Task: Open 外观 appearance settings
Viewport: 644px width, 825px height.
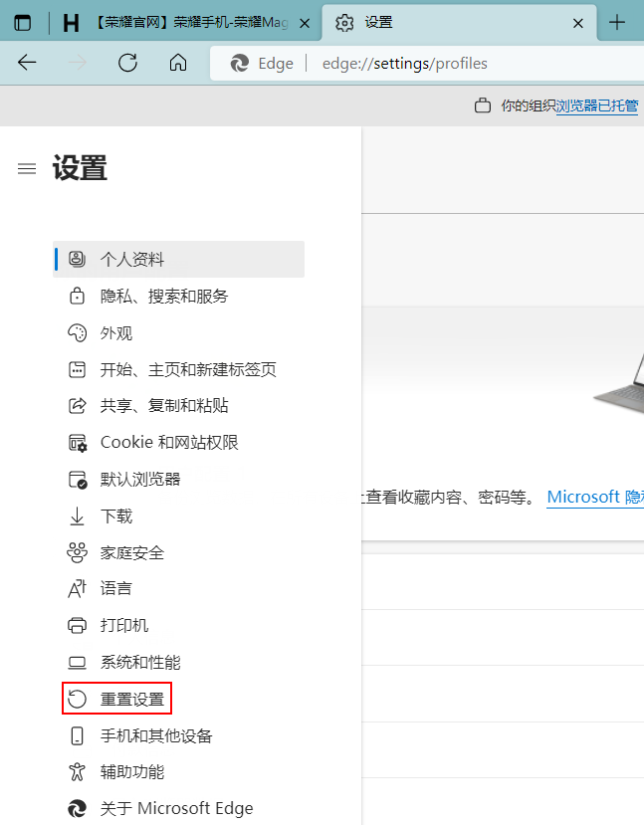Action: tap(116, 333)
